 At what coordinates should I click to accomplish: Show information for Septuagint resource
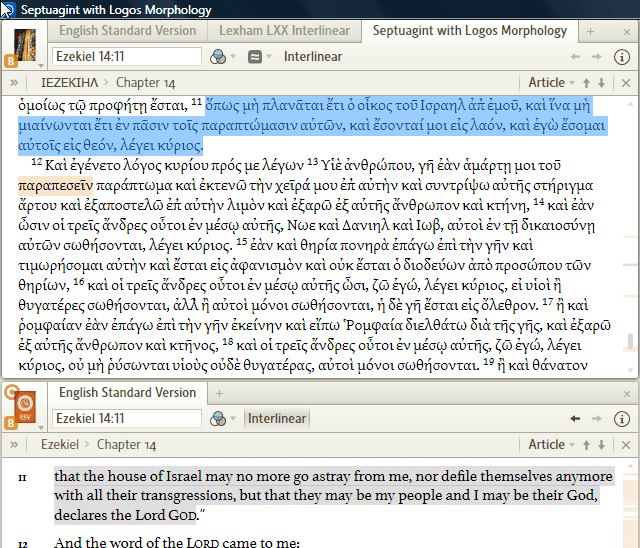point(622,57)
